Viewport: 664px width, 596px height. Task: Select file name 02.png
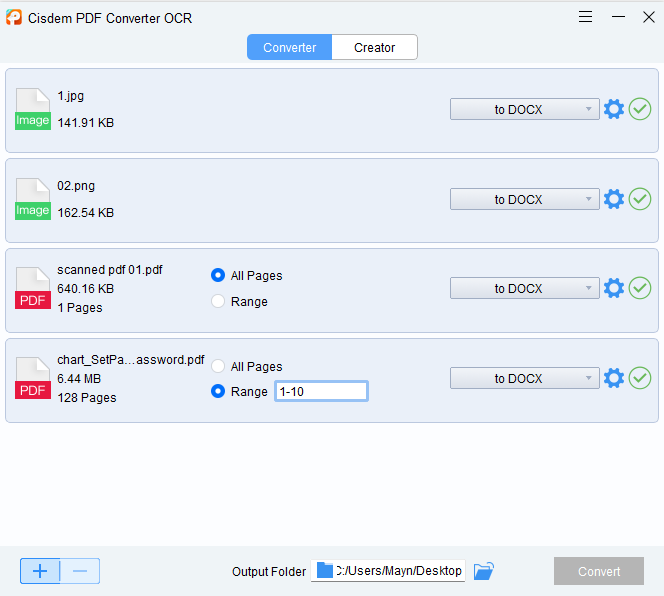tap(76, 186)
